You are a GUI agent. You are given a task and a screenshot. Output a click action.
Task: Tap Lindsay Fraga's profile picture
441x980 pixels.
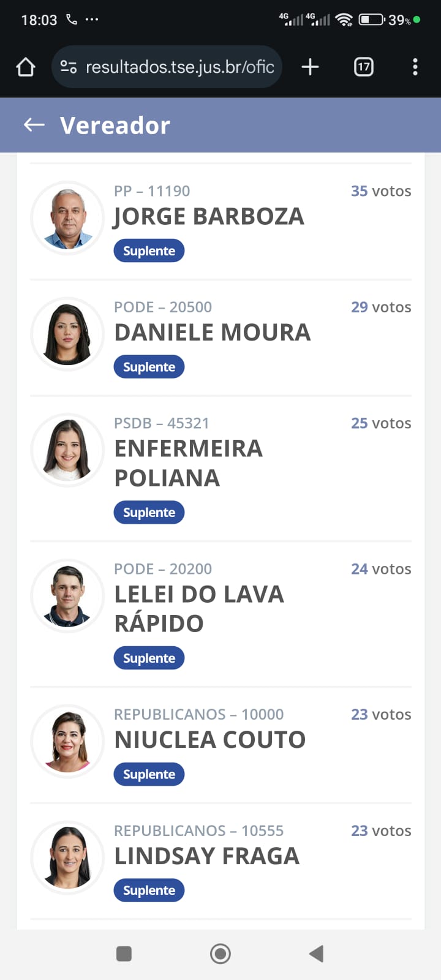[67, 858]
